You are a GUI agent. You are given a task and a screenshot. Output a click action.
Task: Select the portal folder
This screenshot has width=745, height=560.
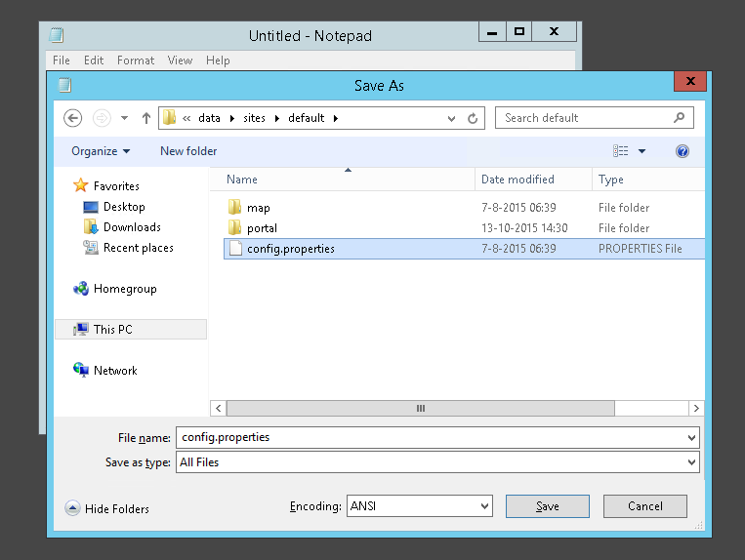262,228
